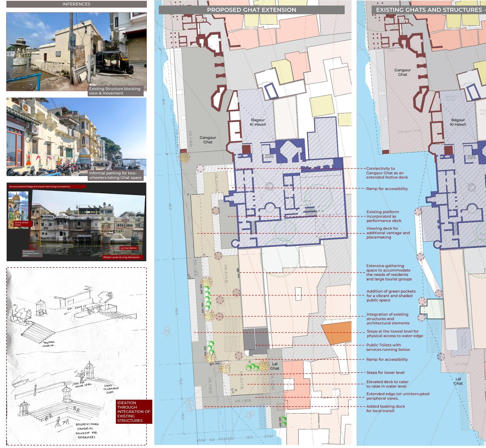
Task: Click the Water Level during Monsoon red label
Action: point(121,257)
